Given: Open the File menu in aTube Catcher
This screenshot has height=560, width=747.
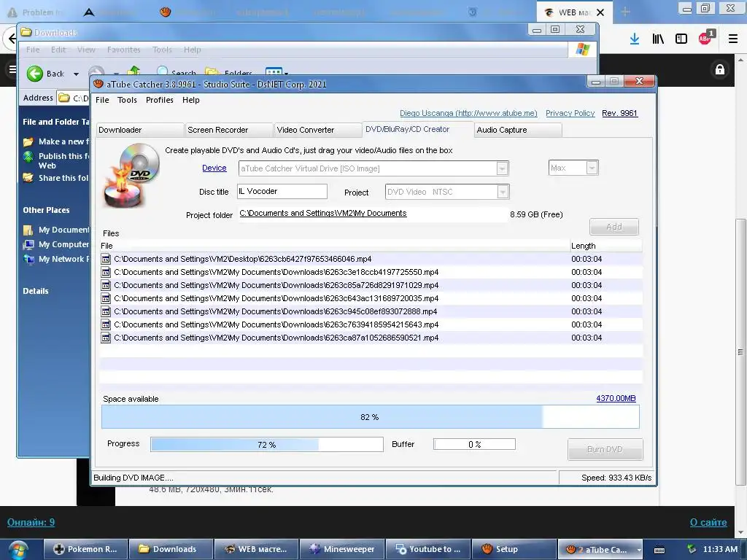Looking at the screenshot, I should [x=102, y=100].
